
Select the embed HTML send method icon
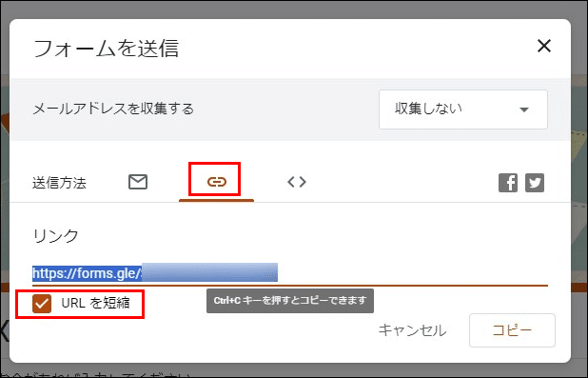(x=297, y=182)
